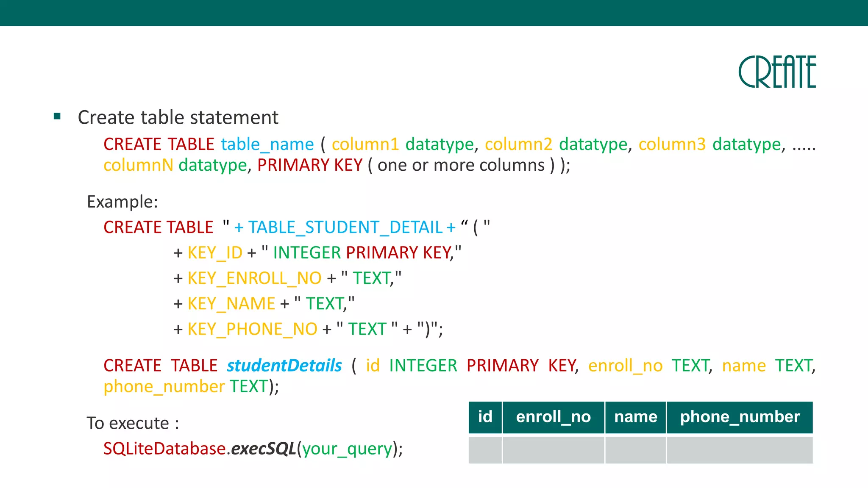Screen dimensions: 868x488
Task: Click 'studentDetails' italic table name
Action: coord(284,366)
